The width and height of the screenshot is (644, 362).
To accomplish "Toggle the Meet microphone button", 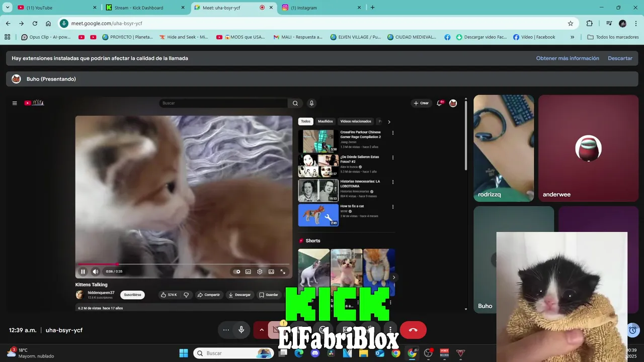I will 242,330.
